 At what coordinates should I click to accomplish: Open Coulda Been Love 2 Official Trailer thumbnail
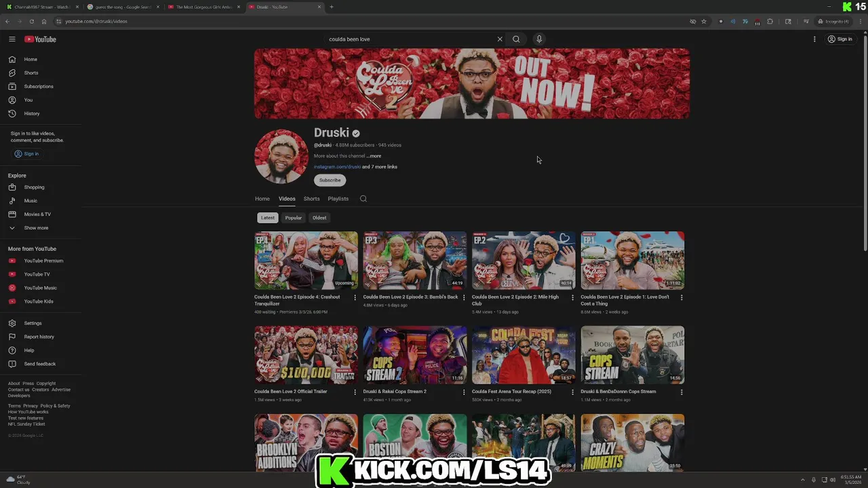[x=306, y=355]
